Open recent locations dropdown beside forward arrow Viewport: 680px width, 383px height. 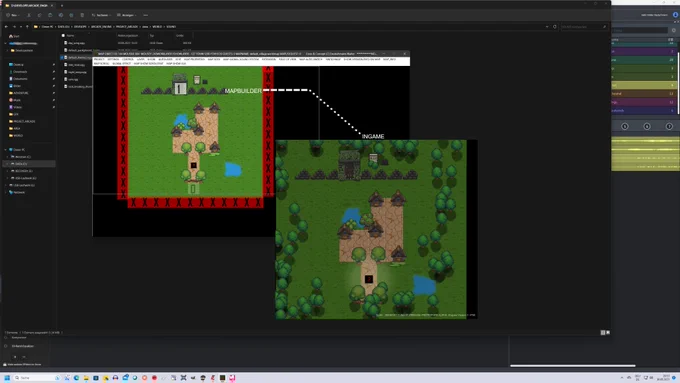(x=21, y=27)
